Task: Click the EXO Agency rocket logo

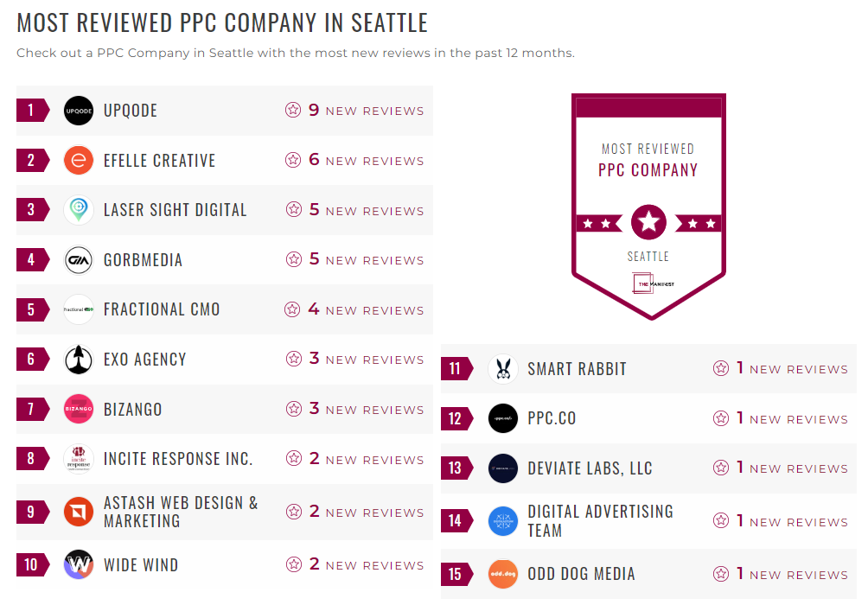Action: (78, 359)
